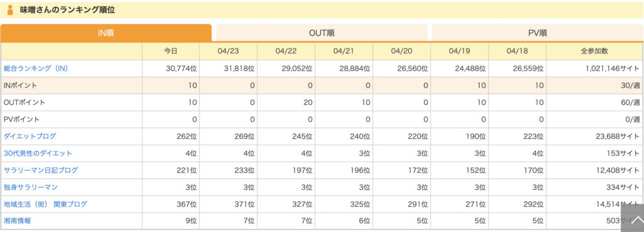Switch to the IN順 tab
644x232 pixels.
point(106,33)
